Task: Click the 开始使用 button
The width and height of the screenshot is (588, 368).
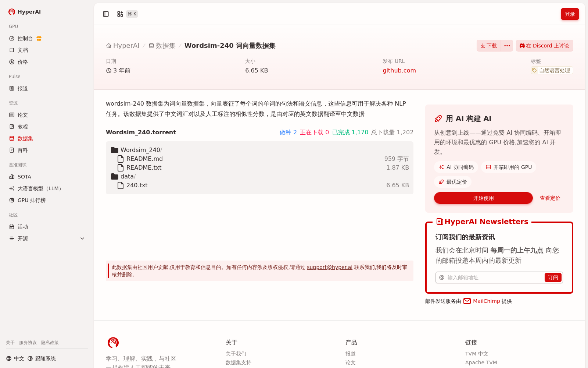Action: [483, 198]
